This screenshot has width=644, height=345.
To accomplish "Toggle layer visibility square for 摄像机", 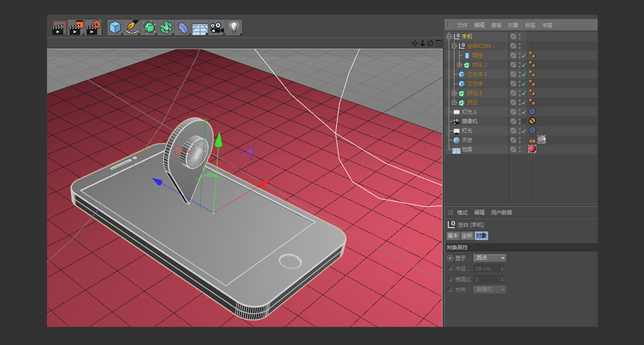I will (x=513, y=121).
